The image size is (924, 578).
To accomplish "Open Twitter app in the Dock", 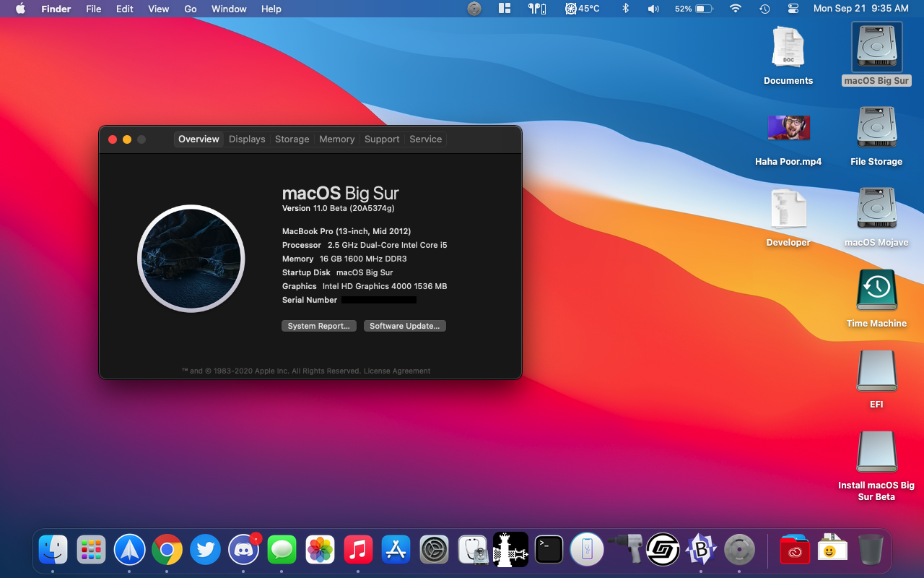I will pos(205,550).
